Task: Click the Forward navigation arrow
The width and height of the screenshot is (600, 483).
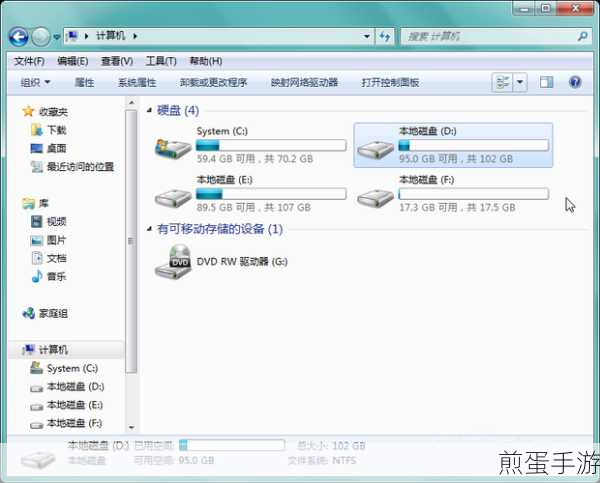Action: (x=41, y=37)
